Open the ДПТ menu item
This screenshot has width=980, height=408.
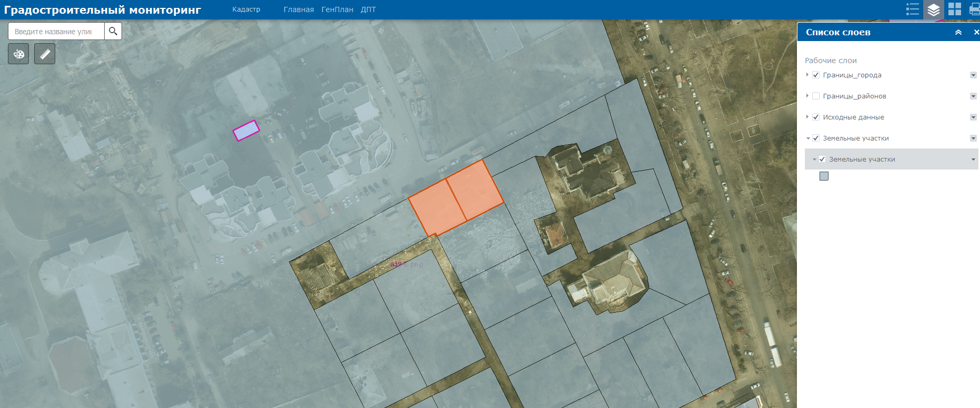coord(368,9)
